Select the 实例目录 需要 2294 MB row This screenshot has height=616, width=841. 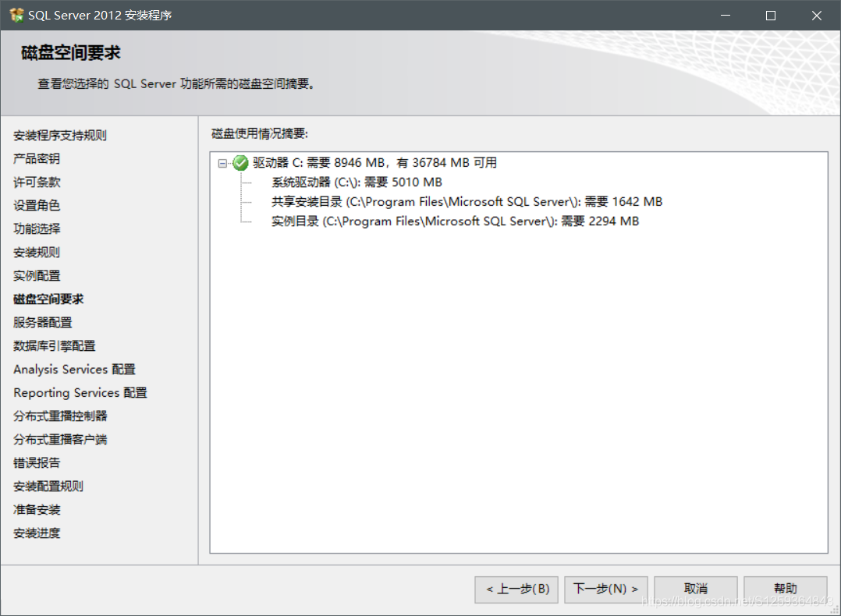pyautogui.click(x=455, y=221)
